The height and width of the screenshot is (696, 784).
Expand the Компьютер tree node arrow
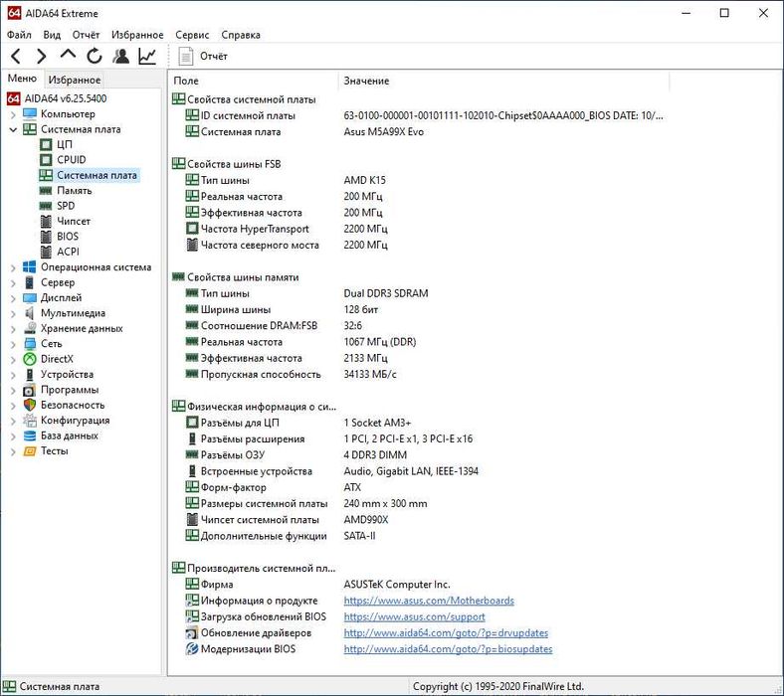[x=13, y=114]
